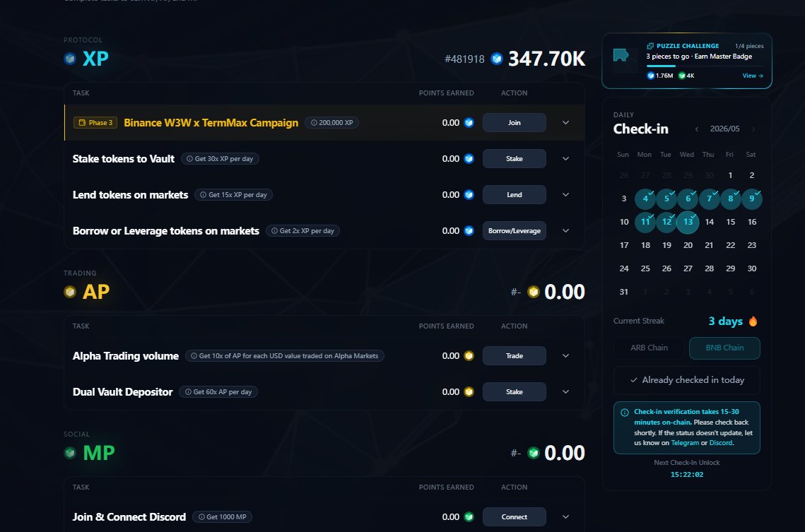The width and height of the screenshot is (805, 532).
Task: Click the 1.76M XP reward icon in puzzle card
Action: tap(650, 76)
